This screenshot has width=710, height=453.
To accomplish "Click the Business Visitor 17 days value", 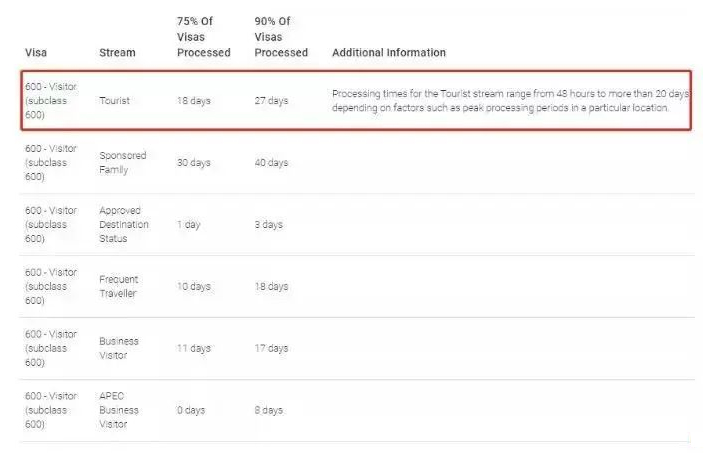I will pos(271,348).
